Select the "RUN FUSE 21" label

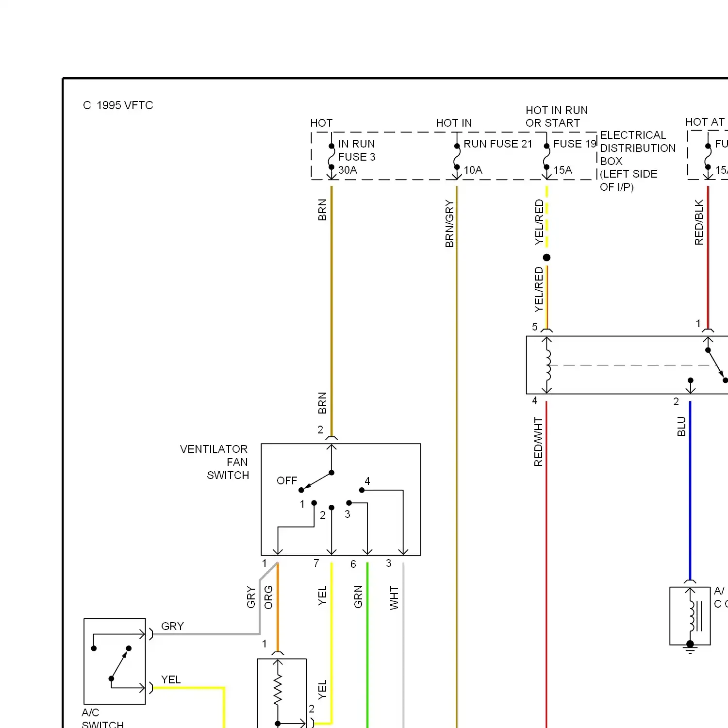(498, 144)
